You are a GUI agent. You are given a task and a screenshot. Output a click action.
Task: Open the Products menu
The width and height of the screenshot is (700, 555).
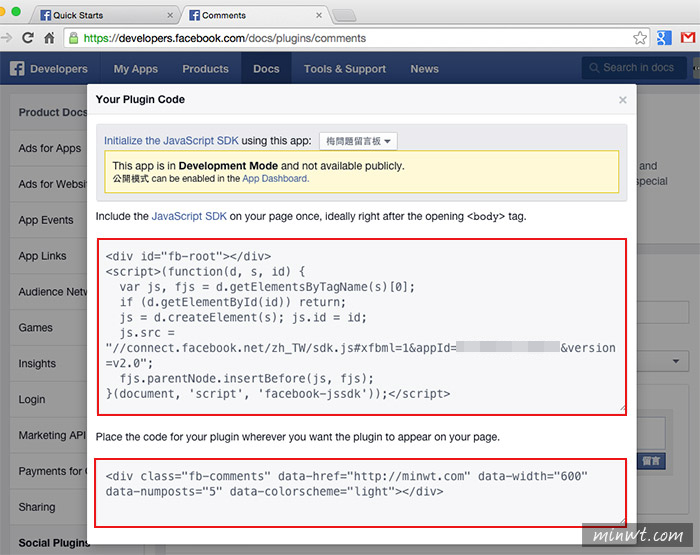point(205,69)
